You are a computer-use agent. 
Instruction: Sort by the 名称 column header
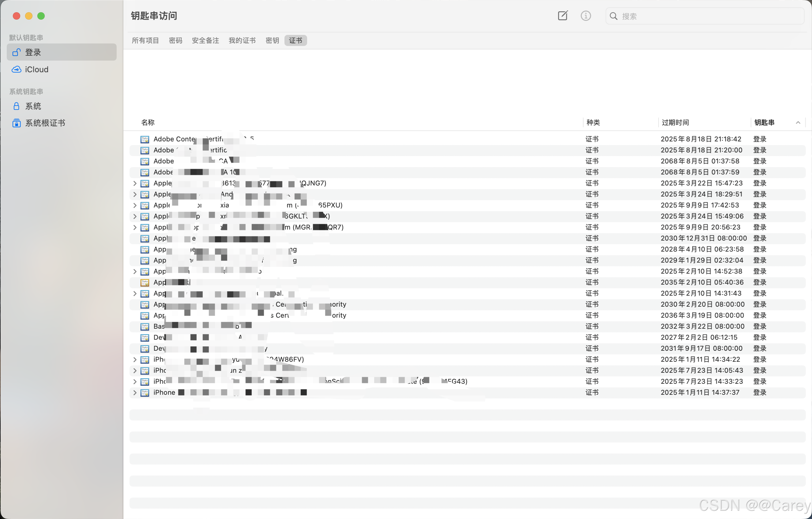148,123
